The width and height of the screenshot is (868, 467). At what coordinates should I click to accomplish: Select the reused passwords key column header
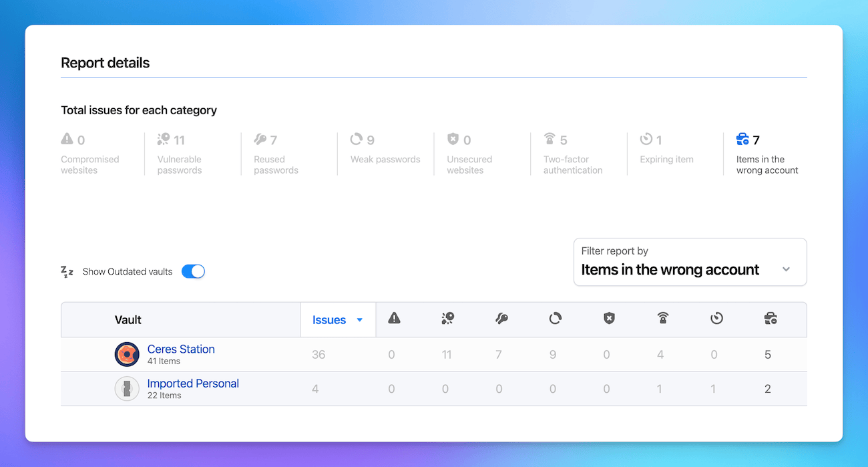(502, 319)
